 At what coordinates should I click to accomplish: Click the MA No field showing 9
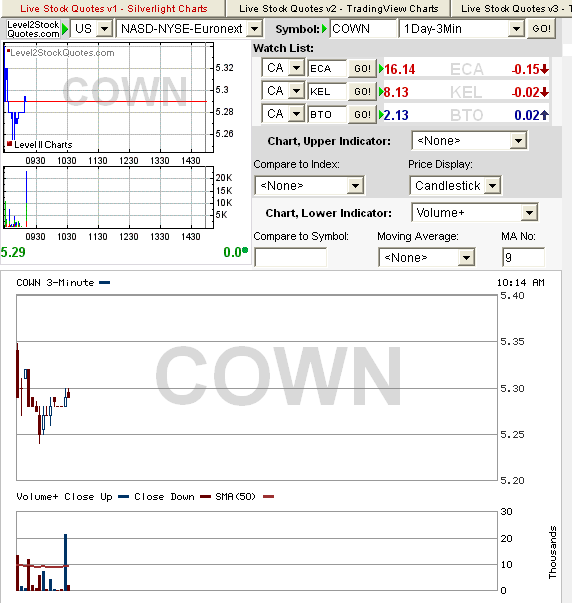[x=523, y=257]
